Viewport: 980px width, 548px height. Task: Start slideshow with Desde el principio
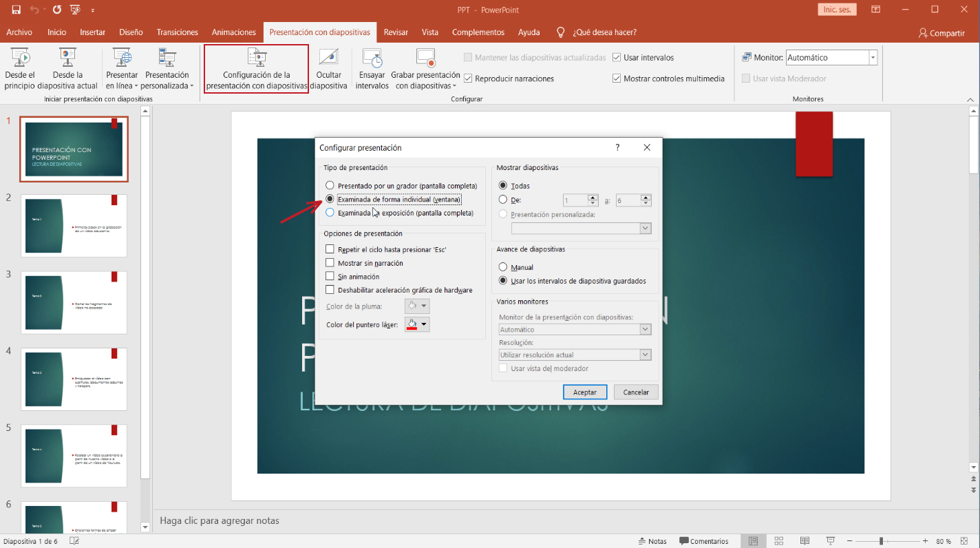pyautogui.click(x=20, y=70)
